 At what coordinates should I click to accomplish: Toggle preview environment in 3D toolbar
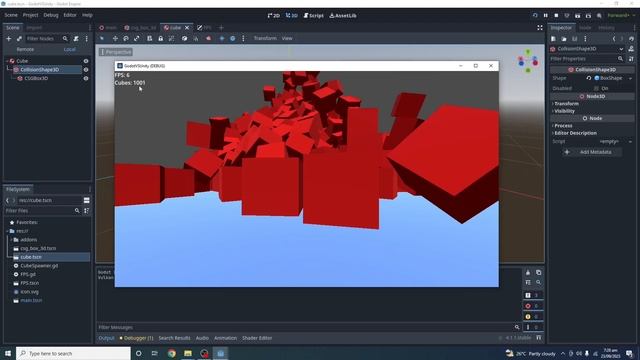[x=232, y=38]
